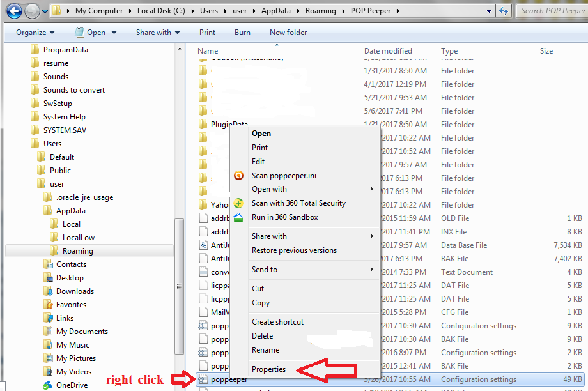Expand the Open button dropdown arrow
Image resolution: width=588 pixels, height=391 pixels.
[114, 33]
